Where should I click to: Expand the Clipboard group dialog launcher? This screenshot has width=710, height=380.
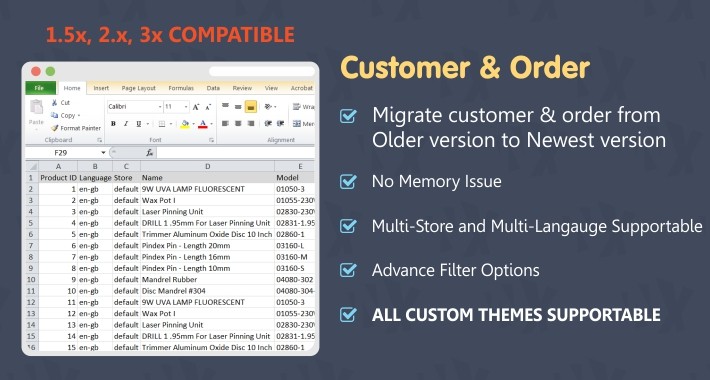[100, 140]
